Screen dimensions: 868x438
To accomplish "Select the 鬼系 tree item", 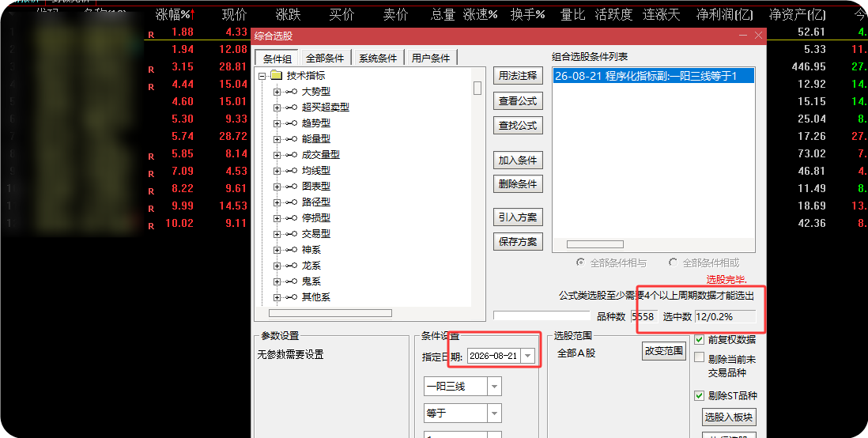I will [311, 281].
